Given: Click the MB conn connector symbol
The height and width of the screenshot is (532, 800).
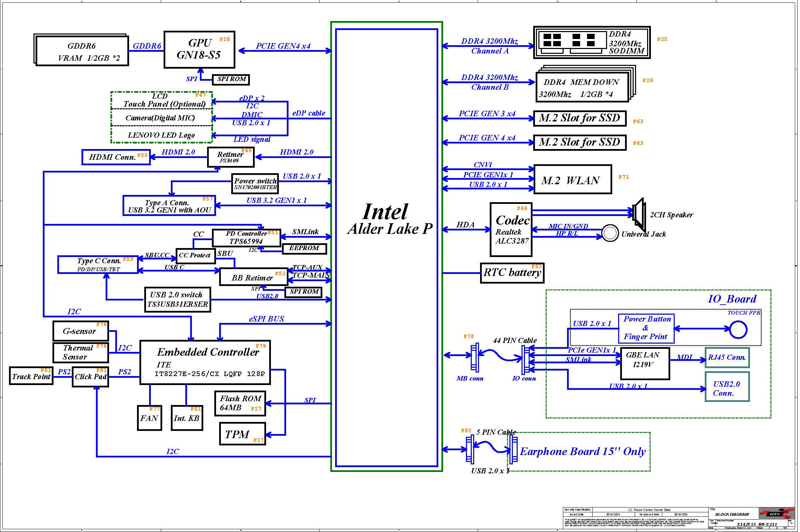Looking at the screenshot, I should pos(475,357).
